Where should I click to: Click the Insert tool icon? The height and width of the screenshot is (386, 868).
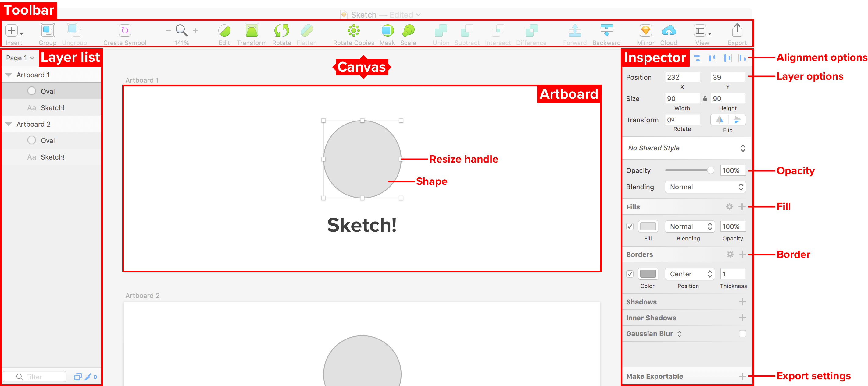[x=12, y=31]
